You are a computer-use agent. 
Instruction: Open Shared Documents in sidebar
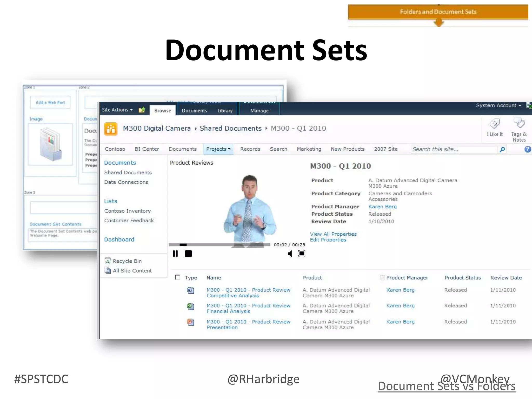(128, 173)
